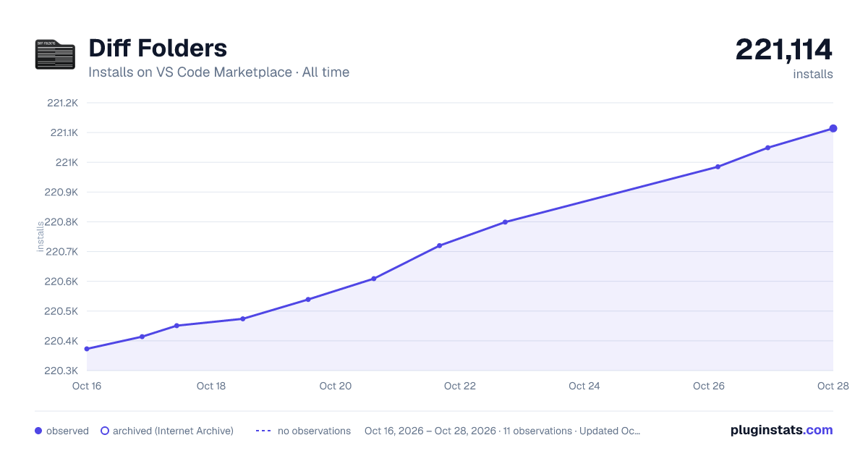868x456 pixels.
Task: Click the 220.9K y-axis label
Action: pos(61,193)
